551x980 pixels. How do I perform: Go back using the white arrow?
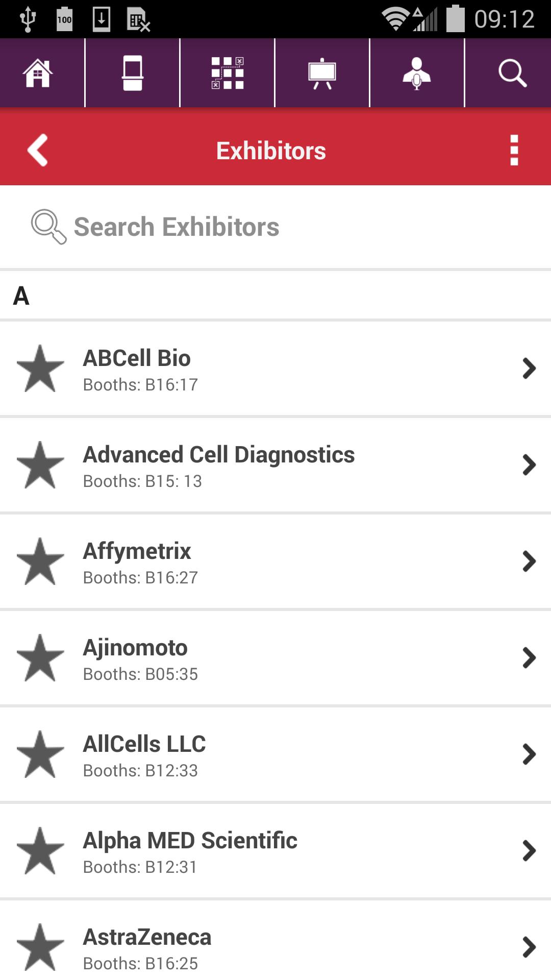pos(38,150)
